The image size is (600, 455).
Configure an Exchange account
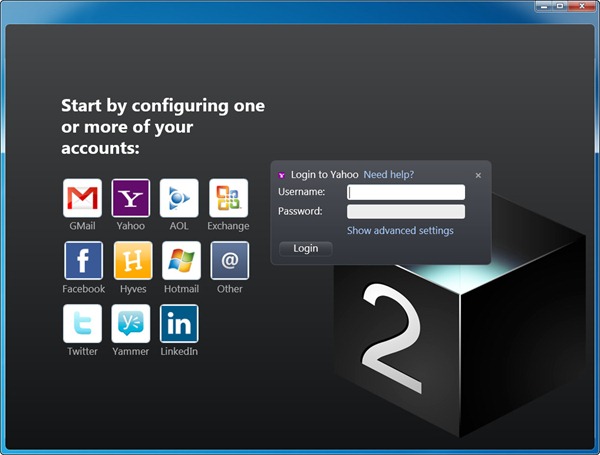pyautogui.click(x=228, y=198)
